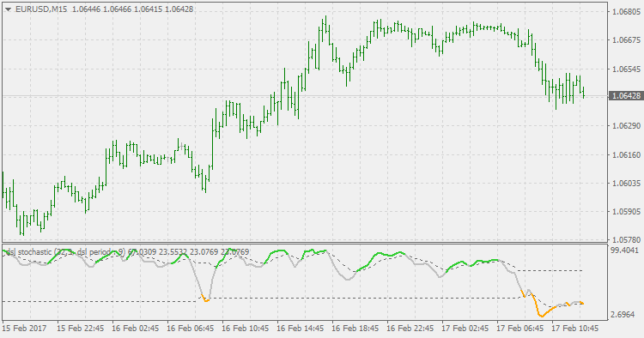The height and width of the screenshot is (338, 644).
Task: Click the 1.05905 price axis label
Action: (x=626, y=212)
